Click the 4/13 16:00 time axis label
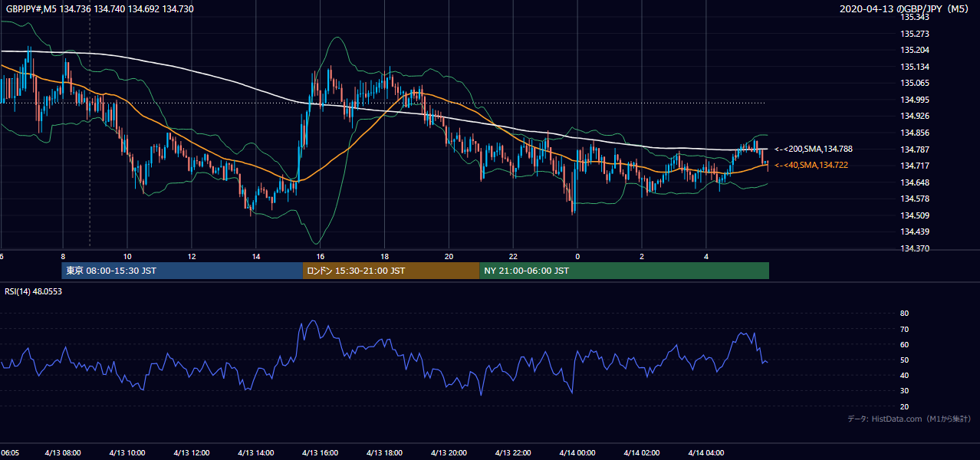980x460 pixels. point(321,453)
